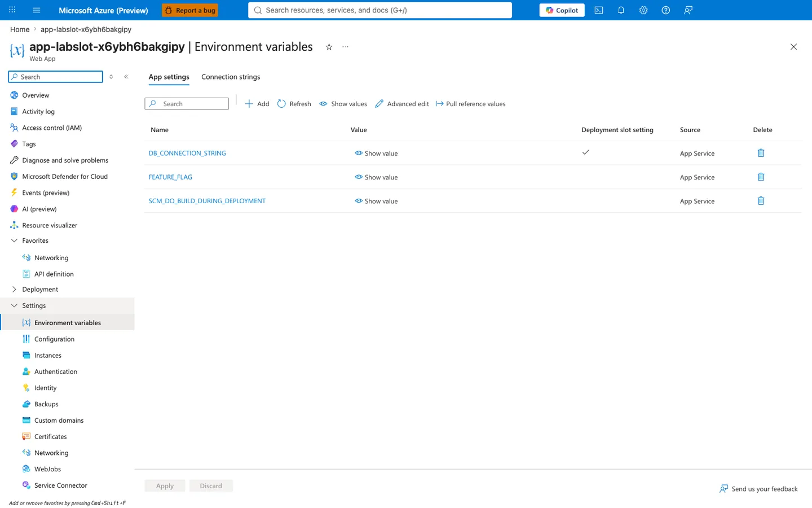Add a new app setting
Screen dimensions: 812x508
tap(257, 104)
